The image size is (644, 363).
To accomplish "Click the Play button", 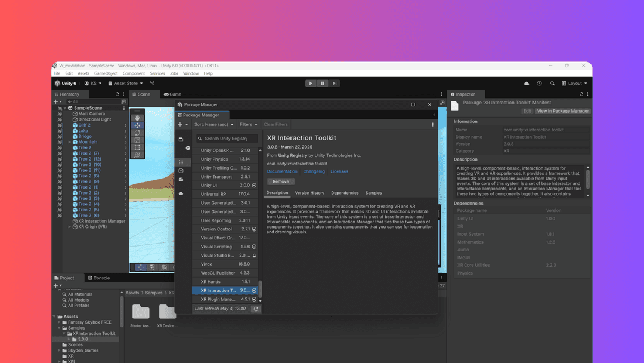I will 311,84.
